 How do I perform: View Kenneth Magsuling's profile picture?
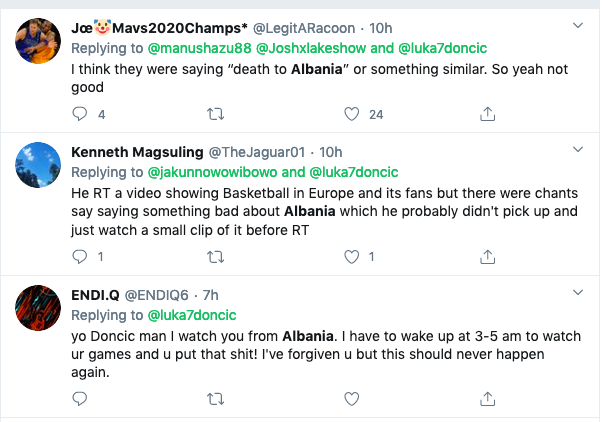pos(37,162)
